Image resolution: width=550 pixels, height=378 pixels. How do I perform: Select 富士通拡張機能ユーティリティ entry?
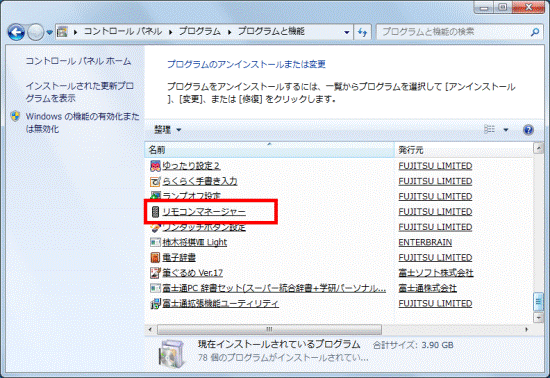220,303
